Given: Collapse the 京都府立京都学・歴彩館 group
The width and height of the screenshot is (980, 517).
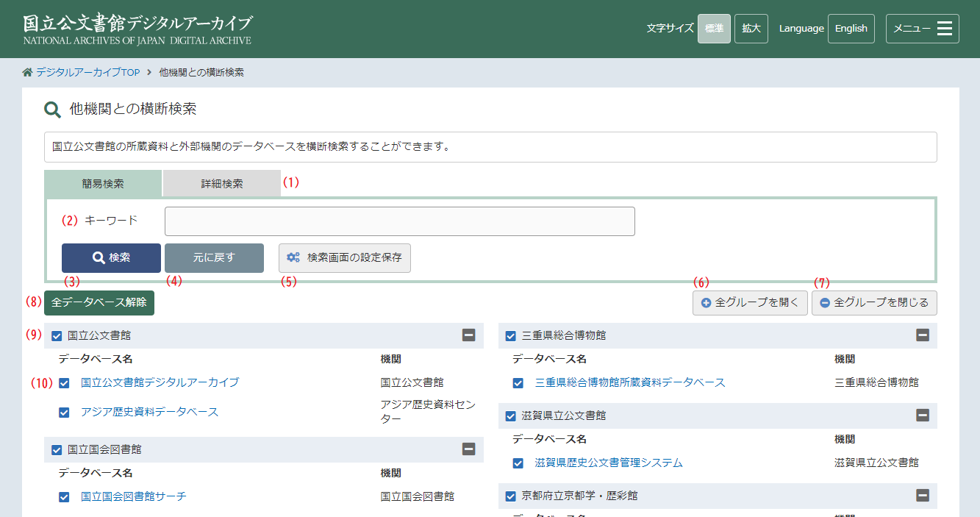Looking at the screenshot, I should [x=923, y=496].
